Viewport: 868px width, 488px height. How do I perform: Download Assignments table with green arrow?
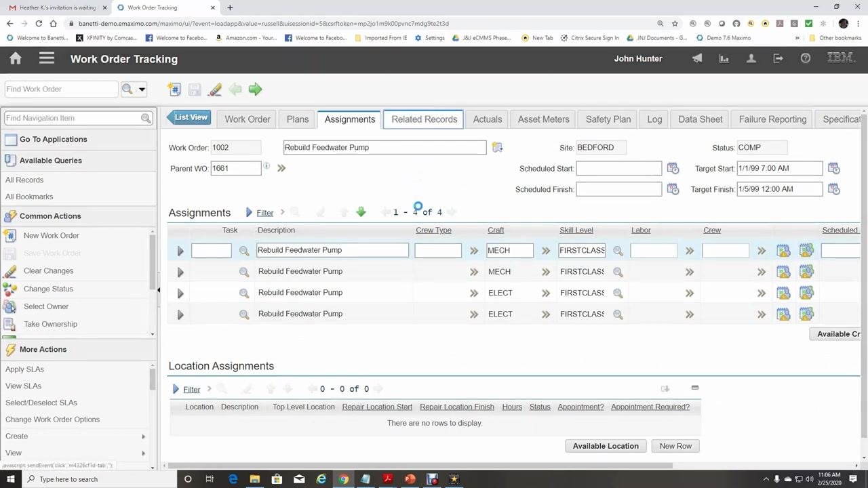tap(361, 212)
